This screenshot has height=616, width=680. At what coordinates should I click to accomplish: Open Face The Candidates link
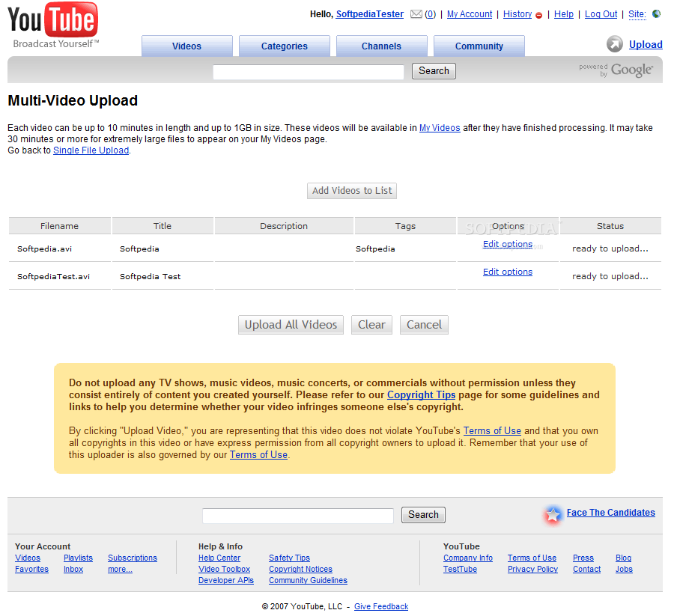coord(610,513)
